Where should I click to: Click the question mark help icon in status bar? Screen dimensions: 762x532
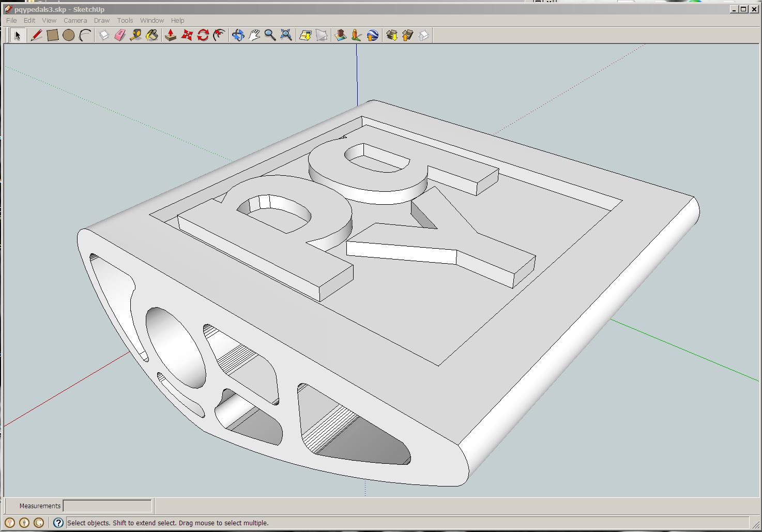(x=58, y=523)
